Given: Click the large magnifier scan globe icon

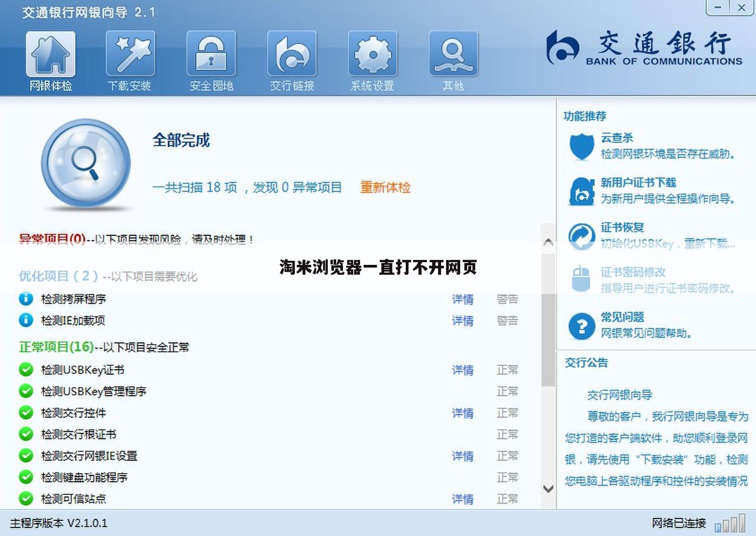Looking at the screenshot, I should [86, 164].
